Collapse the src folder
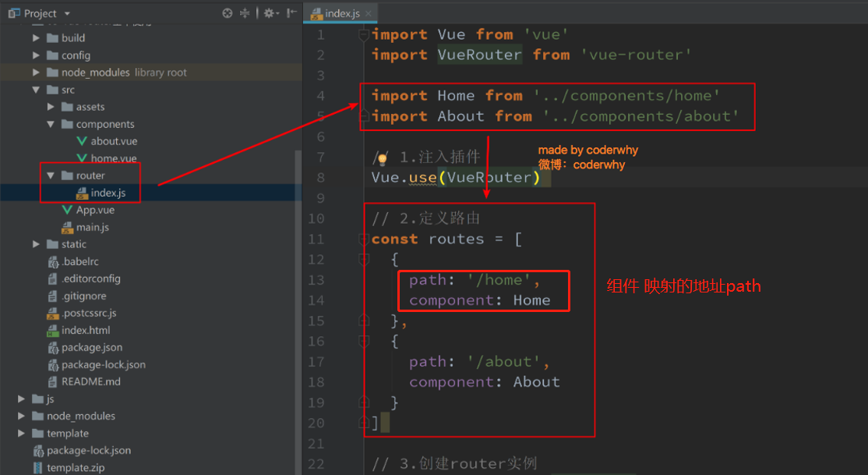 36,90
